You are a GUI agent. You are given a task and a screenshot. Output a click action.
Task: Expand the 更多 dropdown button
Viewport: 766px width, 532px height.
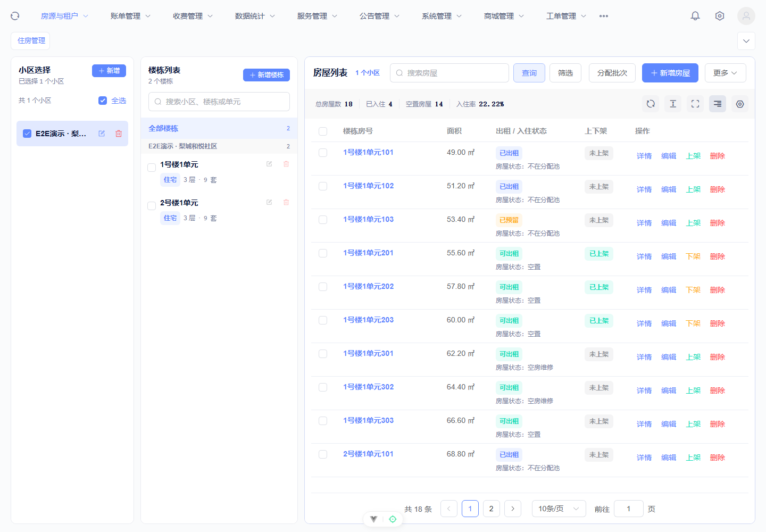pyautogui.click(x=726, y=73)
